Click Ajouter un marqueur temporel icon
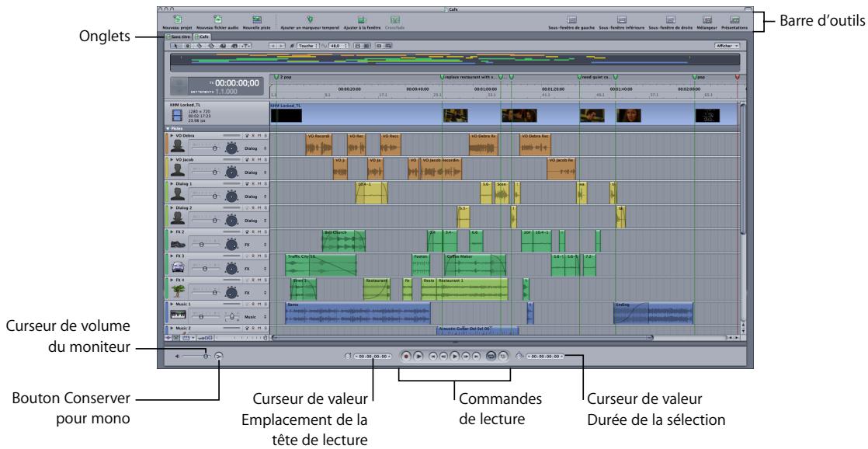Screen dimensions: 868x449 (x=310, y=19)
